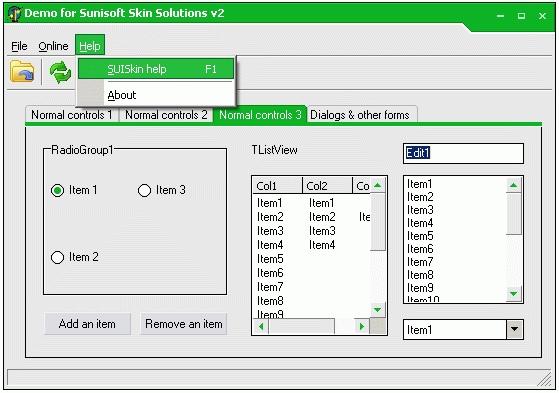Click the list box vertical scrollbar thumb
Screen dimensions: 559x393
click(514, 214)
